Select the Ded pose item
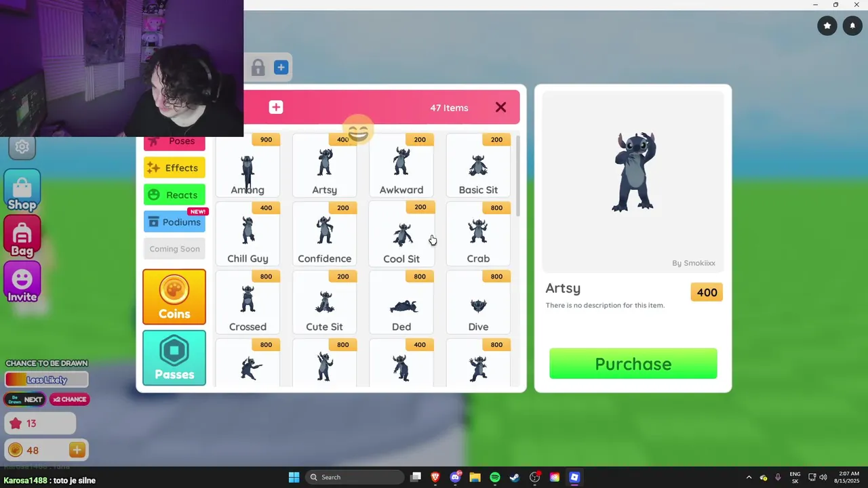Image resolution: width=868 pixels, height=488 pixels. (401, 302)
